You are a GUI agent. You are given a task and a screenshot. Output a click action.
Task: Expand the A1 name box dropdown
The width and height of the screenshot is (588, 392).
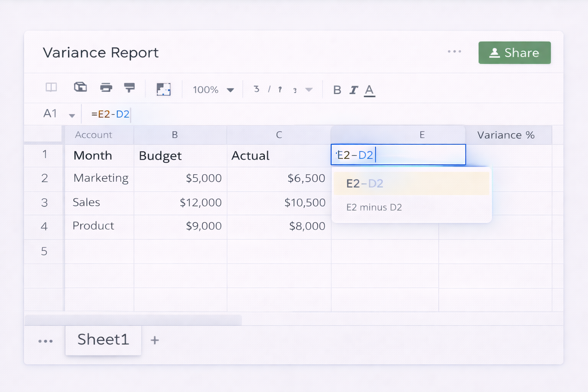(x=72, y=115)
